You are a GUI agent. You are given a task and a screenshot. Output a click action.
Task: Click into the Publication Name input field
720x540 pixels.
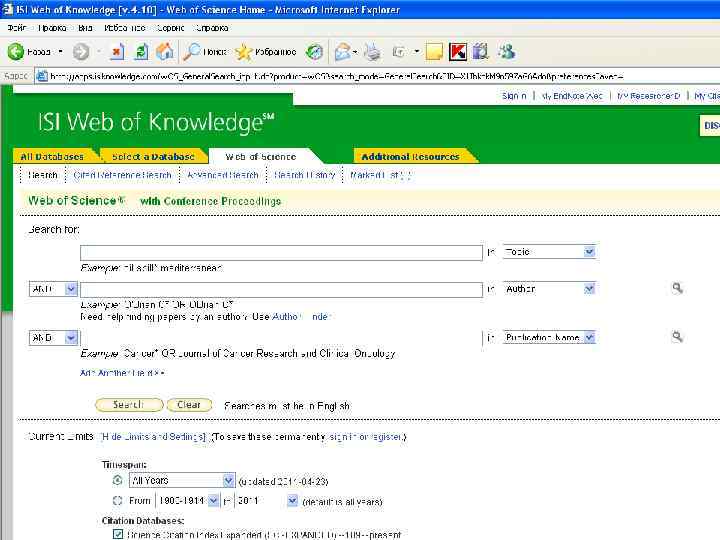[x=281, y=338]
